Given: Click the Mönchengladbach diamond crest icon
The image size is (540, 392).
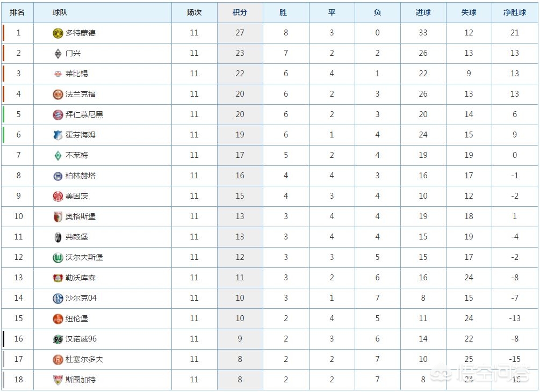Looking at the screenshot, I should click(58, 53).
